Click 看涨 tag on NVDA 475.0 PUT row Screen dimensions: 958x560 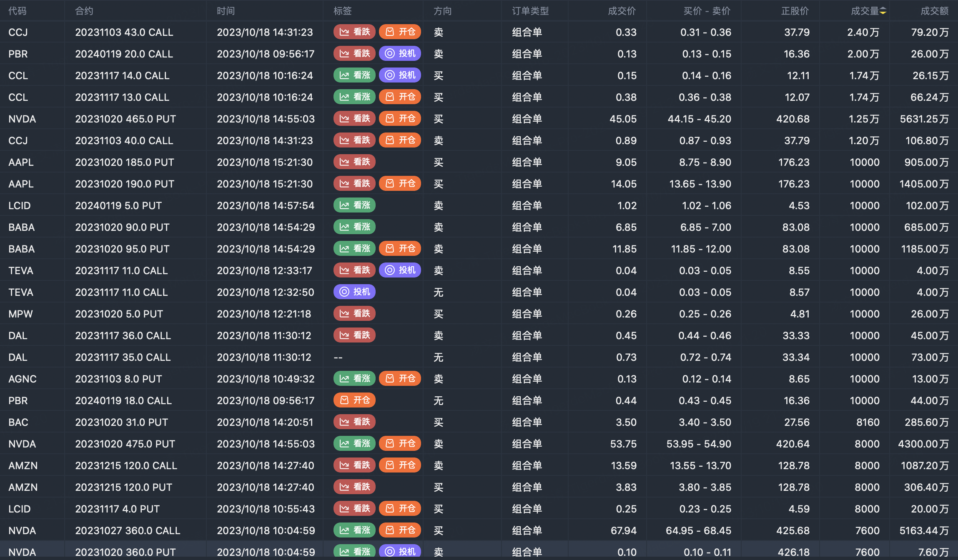click(354, 444)
